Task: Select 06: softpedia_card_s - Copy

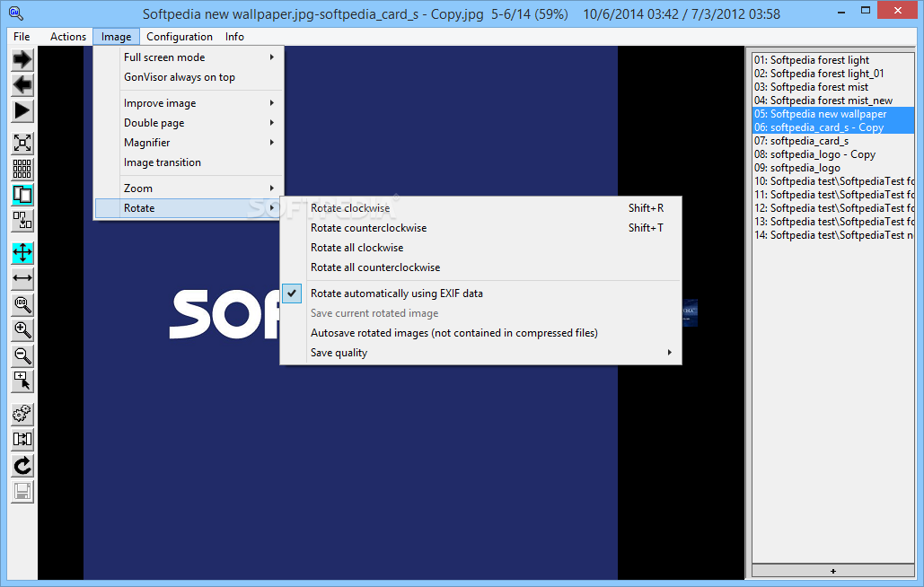Action: pos(833,127)
